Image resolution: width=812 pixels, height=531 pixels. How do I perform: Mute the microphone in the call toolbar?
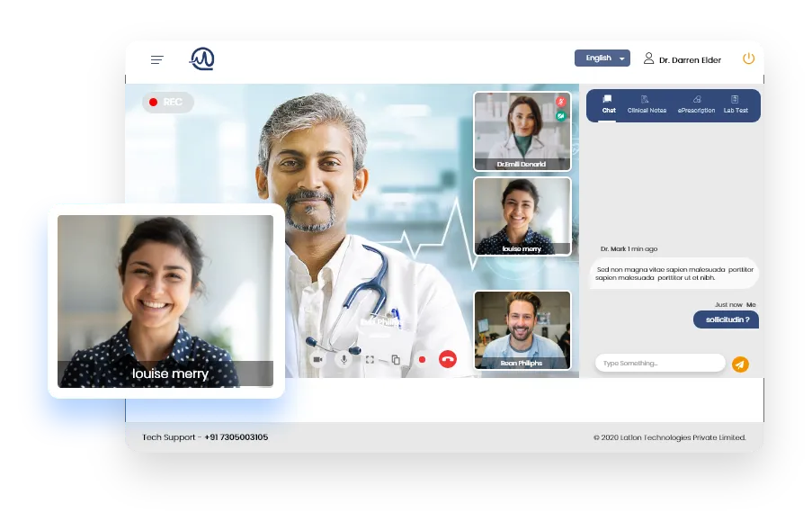pyautogui.click(x=344, y=359)
